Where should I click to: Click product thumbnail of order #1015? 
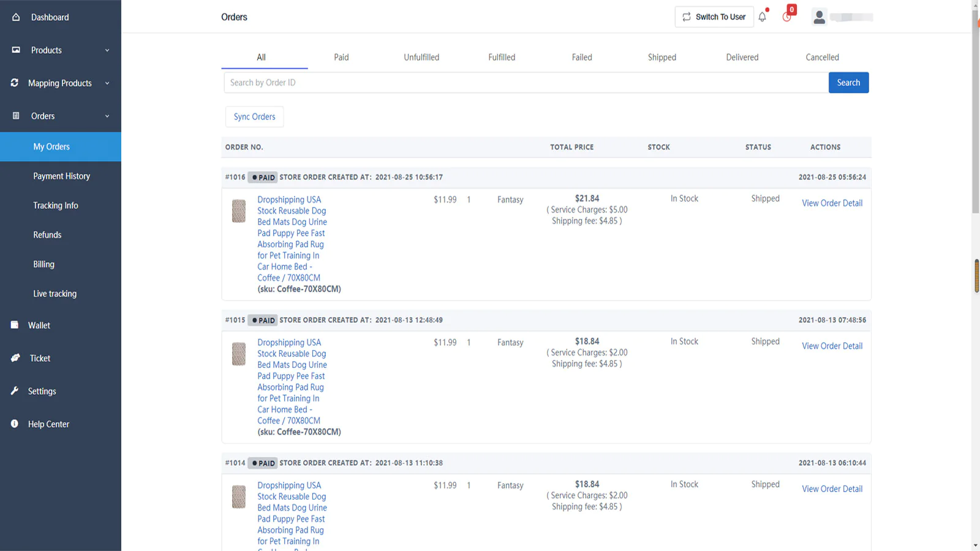point(239,354)
